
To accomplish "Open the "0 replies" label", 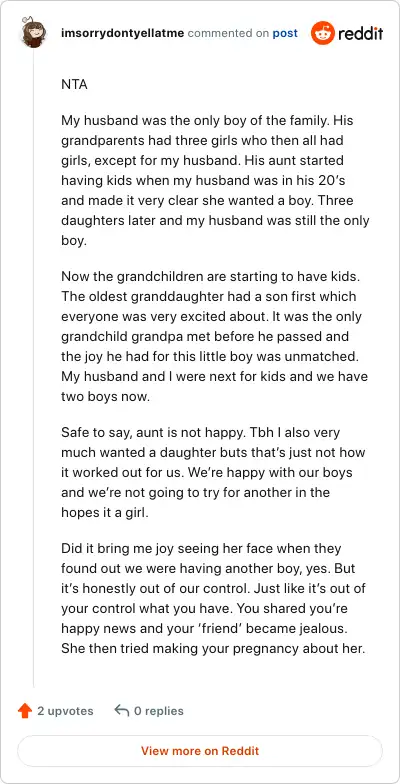I will click(158, 710).
